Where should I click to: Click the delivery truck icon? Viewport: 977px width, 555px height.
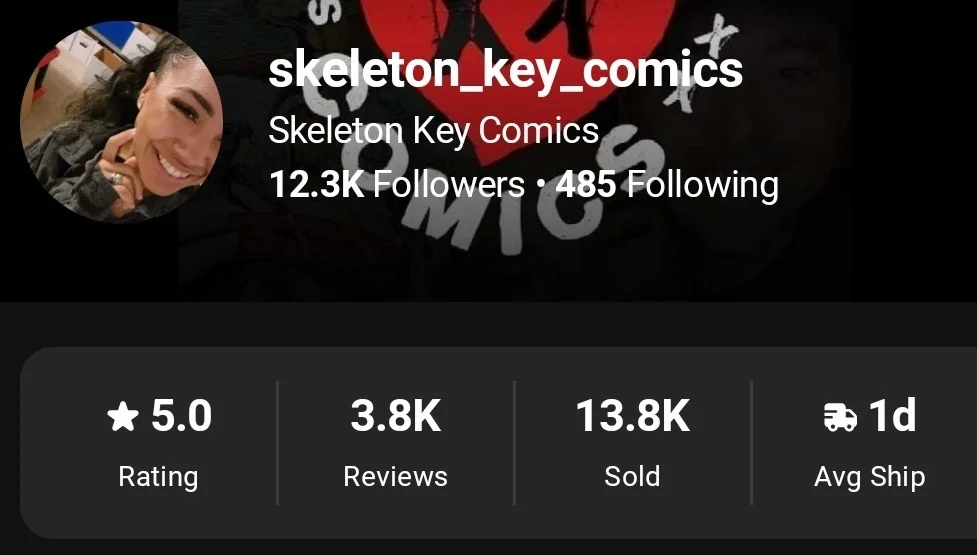pos(840,417)
